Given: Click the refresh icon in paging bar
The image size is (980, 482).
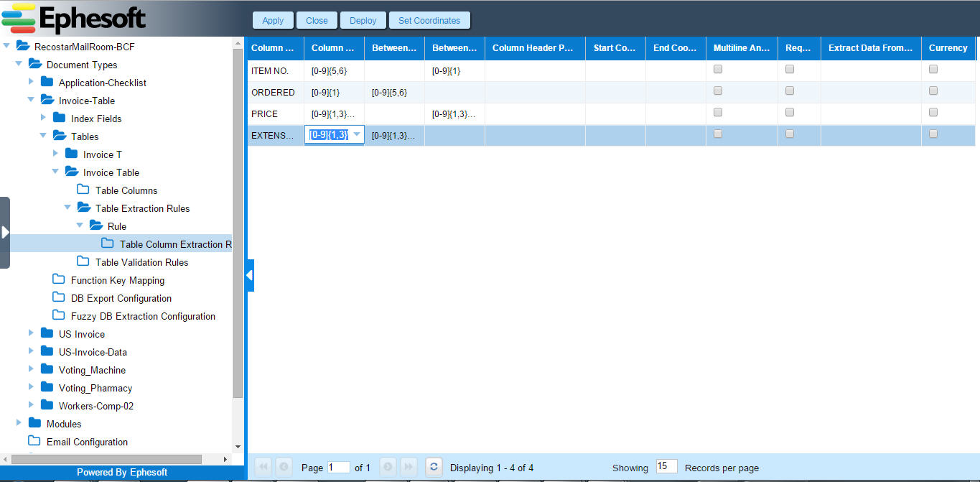Looking at the screenshot, I should pos(433,467).
